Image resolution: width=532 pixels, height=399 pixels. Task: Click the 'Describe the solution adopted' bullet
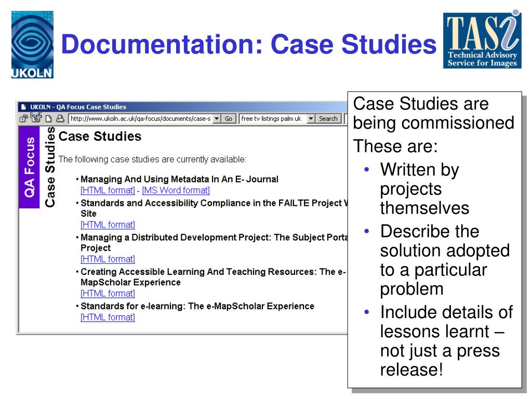(445, 260)
